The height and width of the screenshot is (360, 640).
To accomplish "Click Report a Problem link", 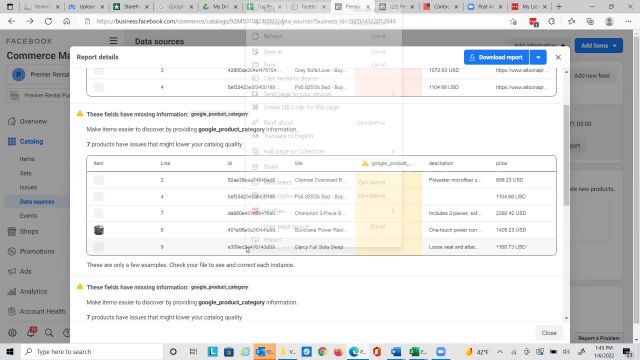I will (598, 338).
